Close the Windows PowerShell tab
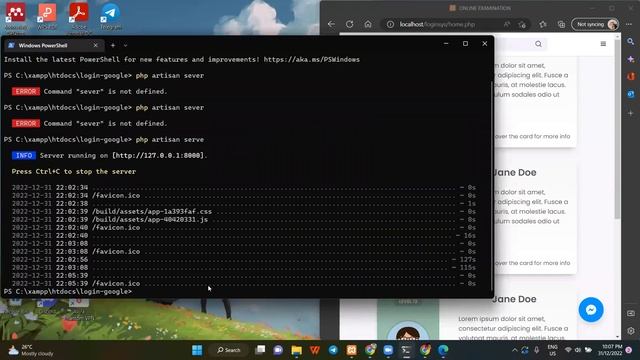 click(x=96, y=45)
